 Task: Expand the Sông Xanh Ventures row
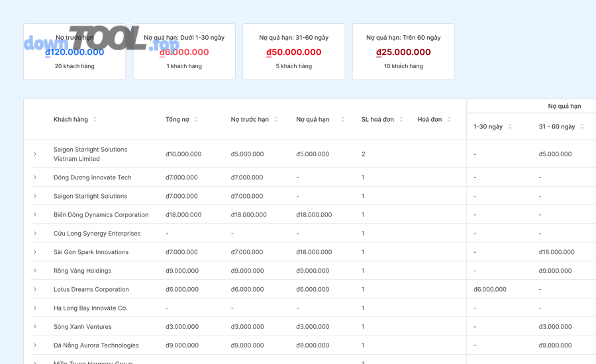point(35,326)
